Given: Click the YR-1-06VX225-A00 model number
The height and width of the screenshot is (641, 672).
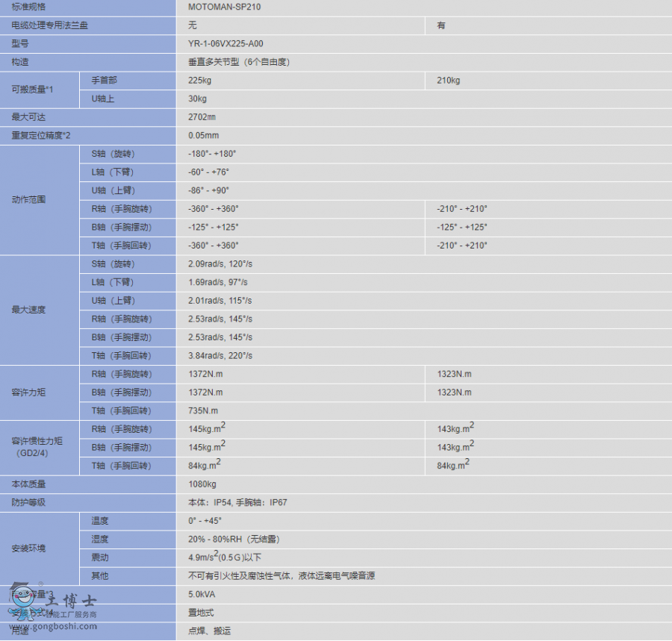Looking at the screenshot, I should click(225, 44).
